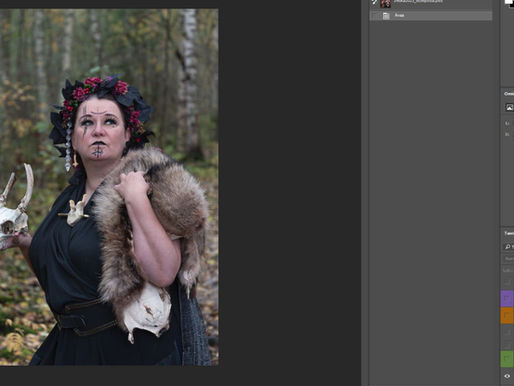Click the layer filter search icon
The image size is (514, 386).
tap(508, 247)
